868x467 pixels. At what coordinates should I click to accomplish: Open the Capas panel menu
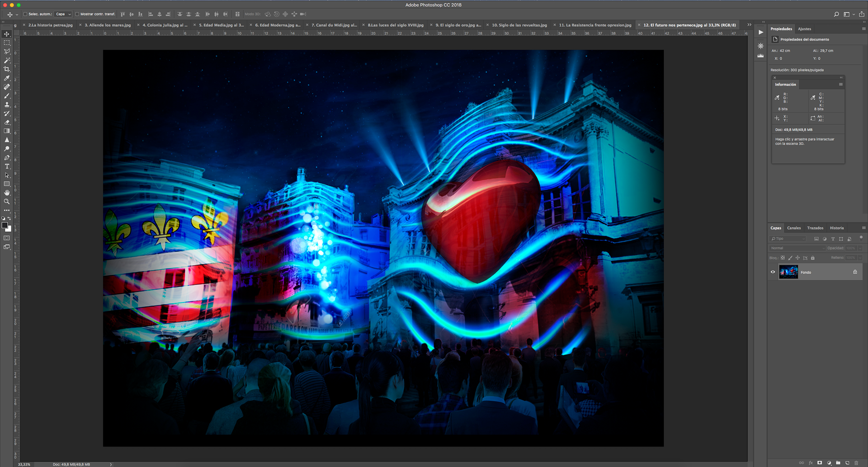[863, 228]
